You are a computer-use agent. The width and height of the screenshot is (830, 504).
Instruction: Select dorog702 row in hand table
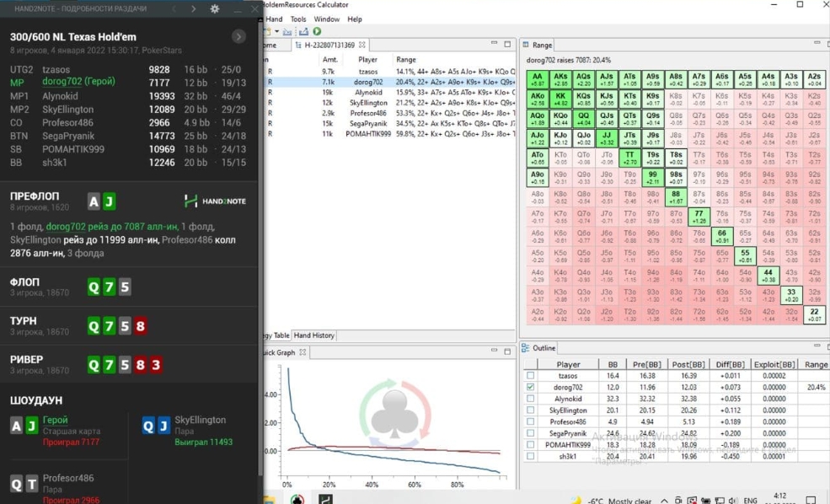(389, 82)
